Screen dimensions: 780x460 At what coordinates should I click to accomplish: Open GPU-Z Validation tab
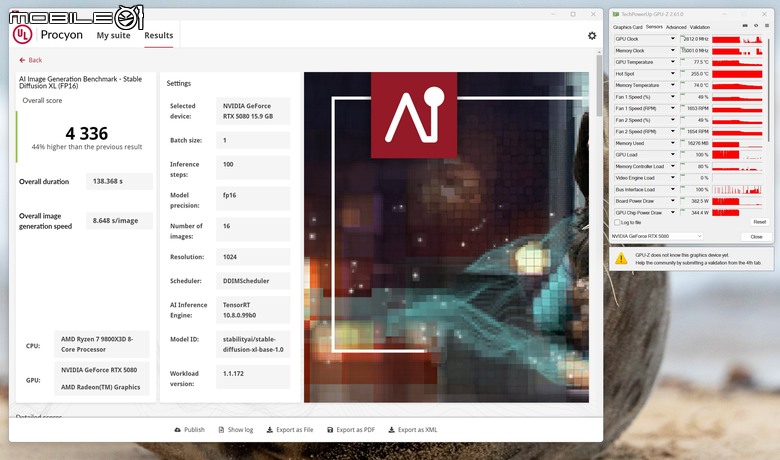point(699,27)
